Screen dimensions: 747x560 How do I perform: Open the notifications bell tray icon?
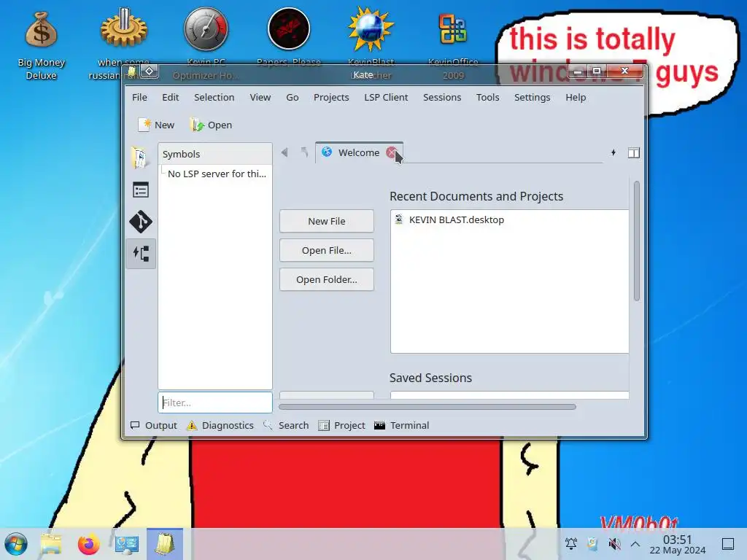point(570,543)
